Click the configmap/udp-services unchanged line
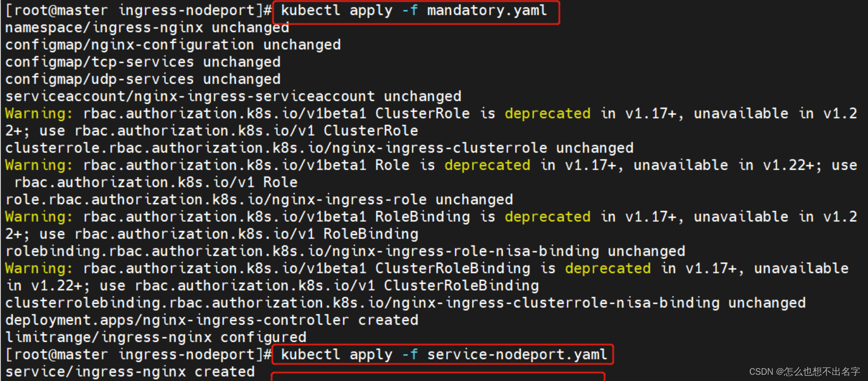The image size is (868, 381). coord(143,79)
